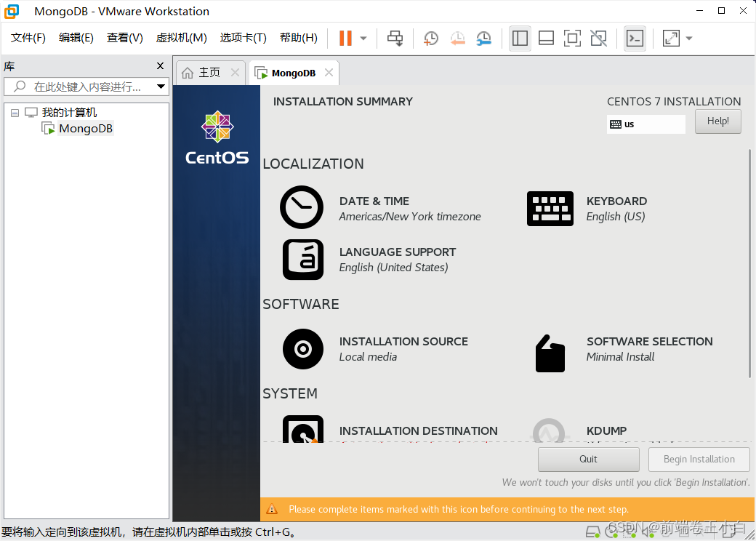Toggle the library sidebar visibility
This screenshot has width=756, height=541.
(x=520, y=38)
